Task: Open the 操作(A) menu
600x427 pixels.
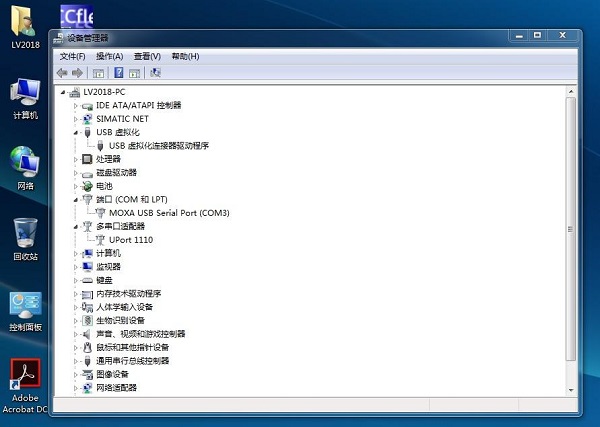Action: click(109, 57)
